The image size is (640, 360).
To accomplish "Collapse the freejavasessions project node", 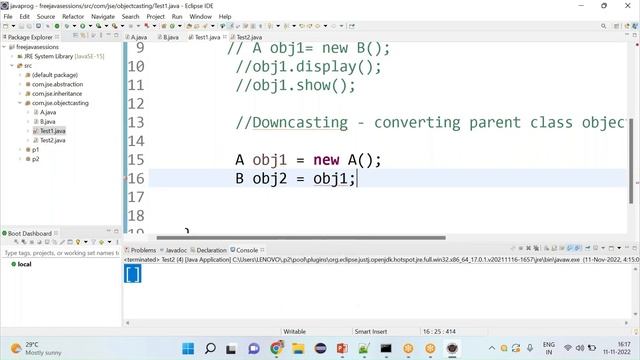I will coord(4,47).
